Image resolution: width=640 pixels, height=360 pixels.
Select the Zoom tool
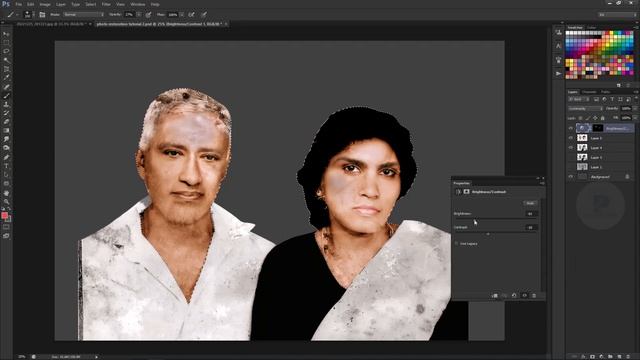tap(6, 202)
